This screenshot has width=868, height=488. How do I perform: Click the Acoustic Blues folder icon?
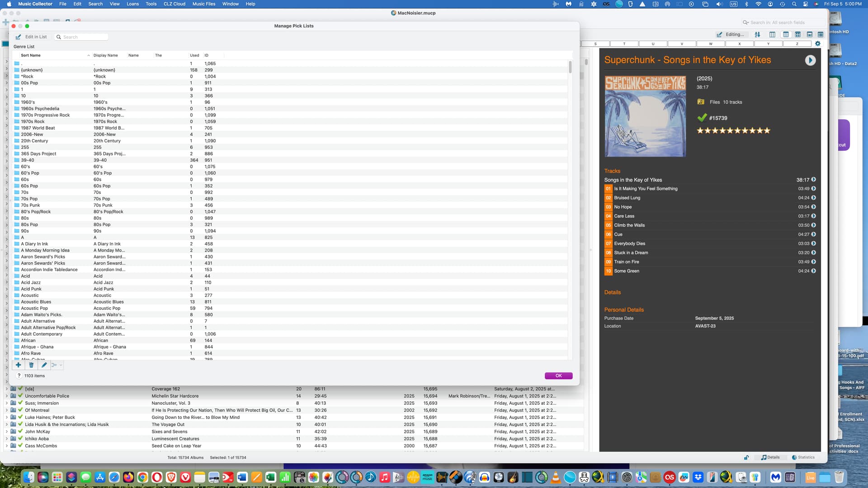click(x=17, y=302)
